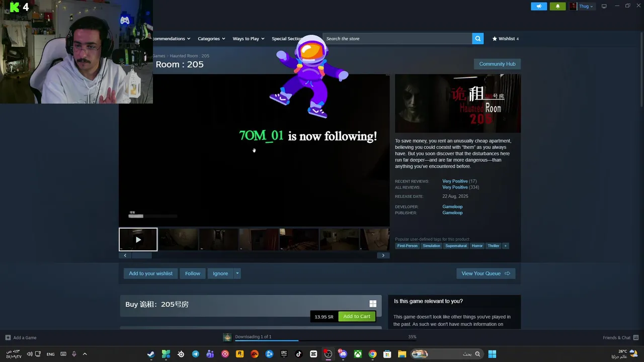Select the second screenshot thumbnail

178,239
